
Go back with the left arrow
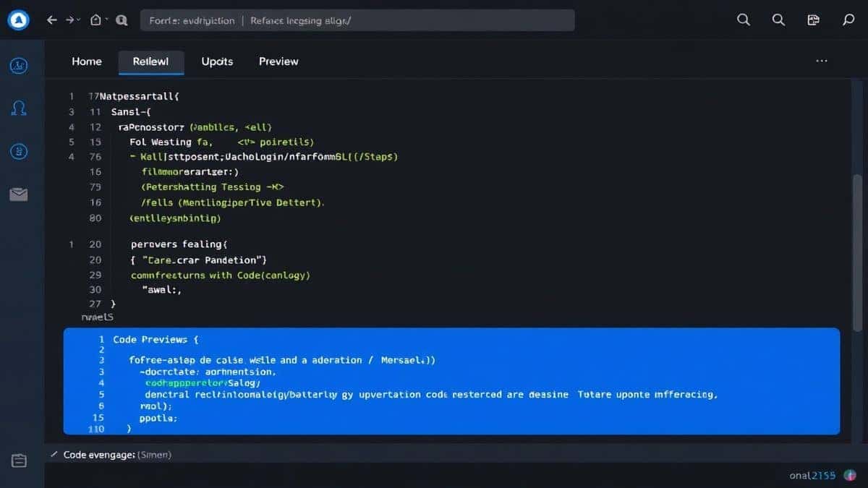(x=52, y=20)
